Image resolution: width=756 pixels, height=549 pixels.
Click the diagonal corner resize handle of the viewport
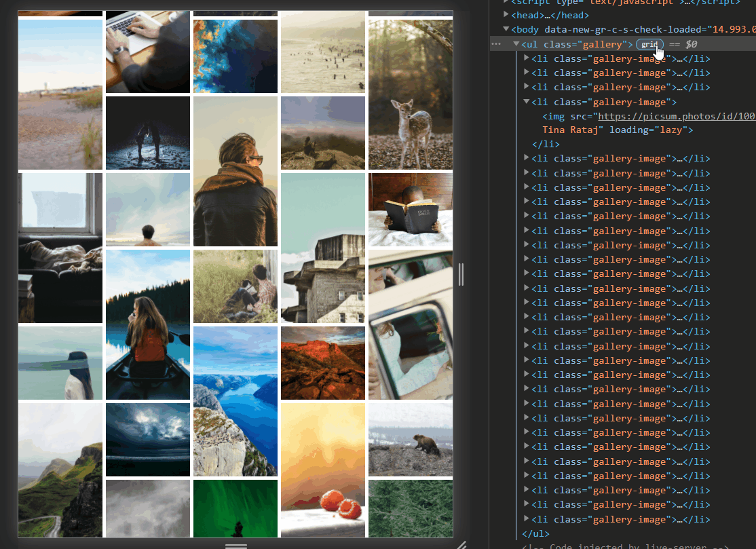(461, 544)
